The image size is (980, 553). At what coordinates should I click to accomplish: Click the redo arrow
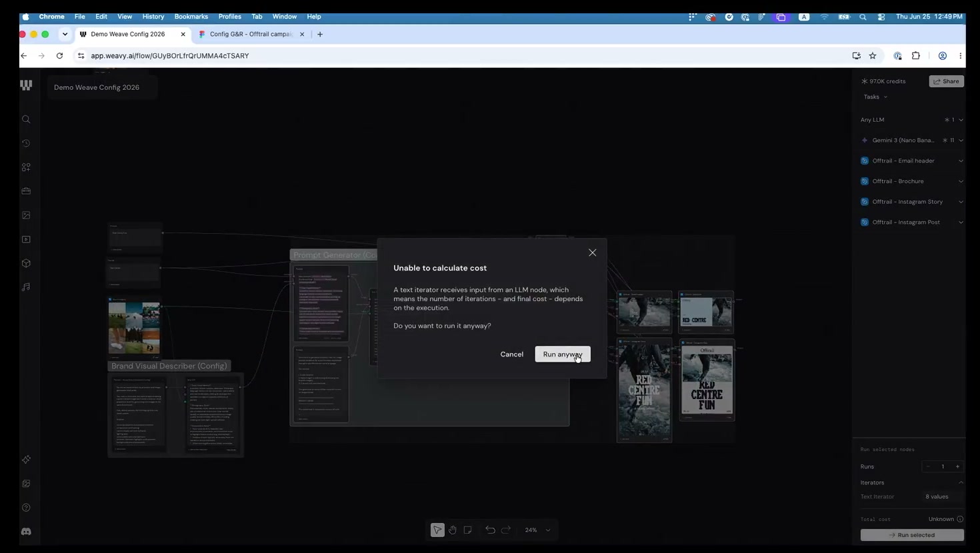tap(506, 530)
